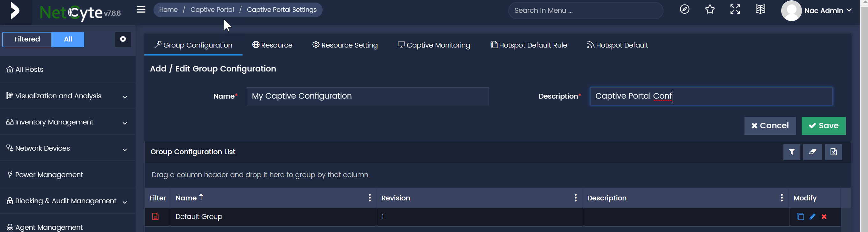The width and height of the screenshot is (868, 232).
Task: Switch to Hotspot Default Rule tab
Action: [529, 45]
